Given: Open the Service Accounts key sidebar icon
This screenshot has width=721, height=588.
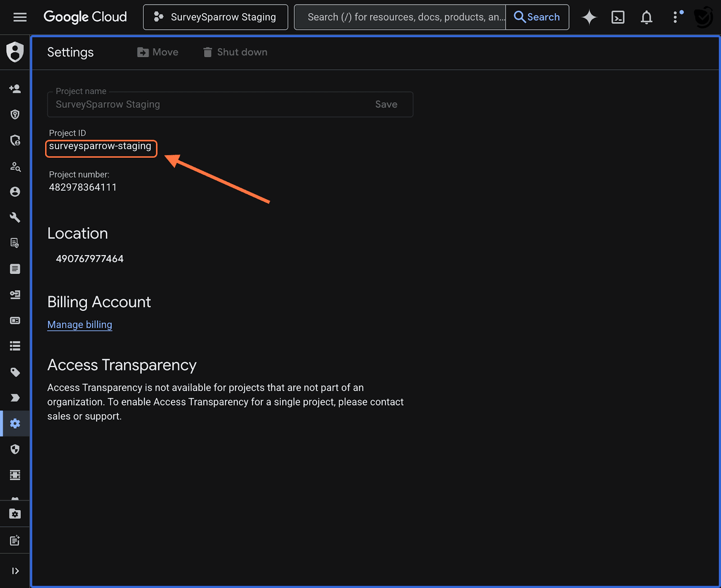Looking at the screenshot, I should [15, 295].
